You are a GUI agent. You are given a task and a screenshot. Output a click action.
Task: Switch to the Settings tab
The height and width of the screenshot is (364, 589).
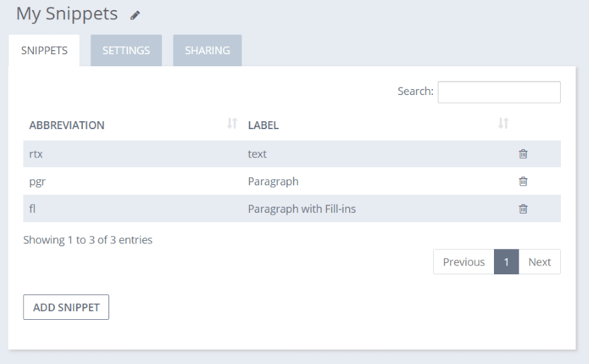click(126, 50)
